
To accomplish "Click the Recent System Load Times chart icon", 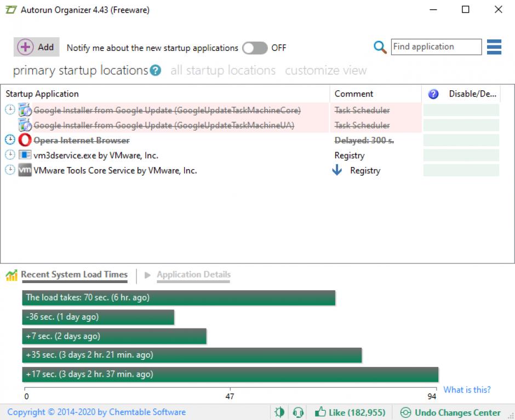I will tap(12, 275).
